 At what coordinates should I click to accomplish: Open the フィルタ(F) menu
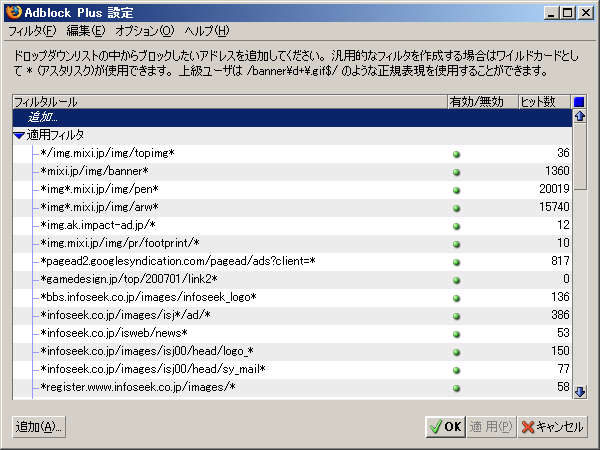[x=32, y=31]
